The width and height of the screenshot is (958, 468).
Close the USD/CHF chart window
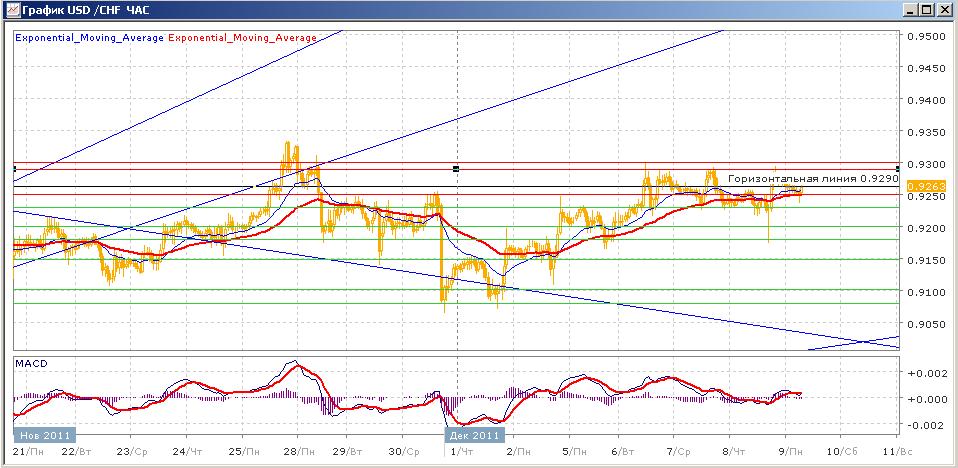pyautogui.click(x=943, y=9)
